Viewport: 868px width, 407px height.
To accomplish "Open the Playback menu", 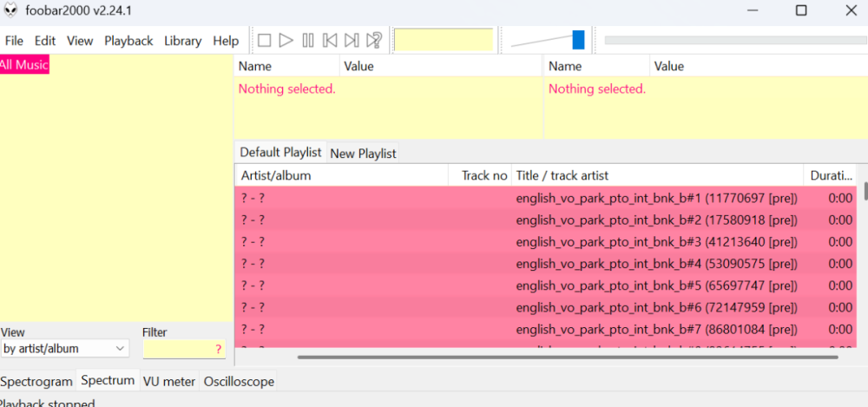I will coord(128,41).
